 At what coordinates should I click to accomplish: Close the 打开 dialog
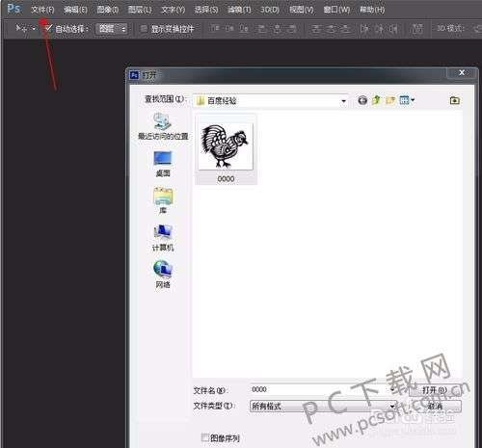(462, 73)
